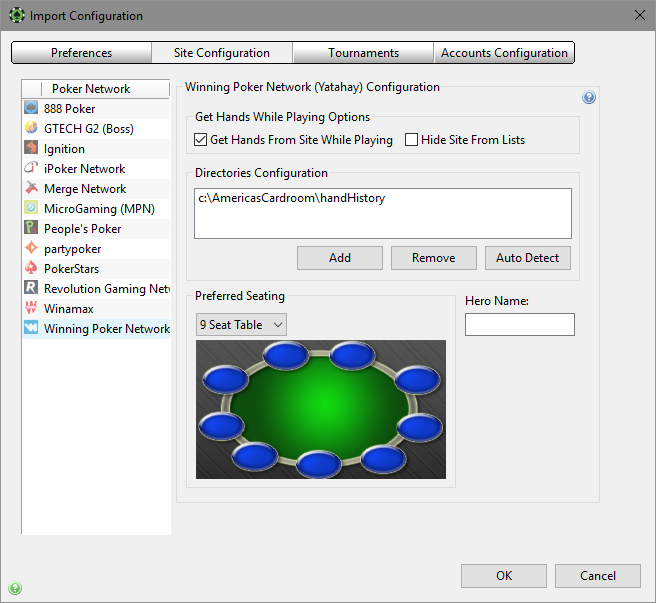The image size is (656, 603).
Task: Select Ignition in the network list
Action: pyautogui.click(x=96, y=149)
